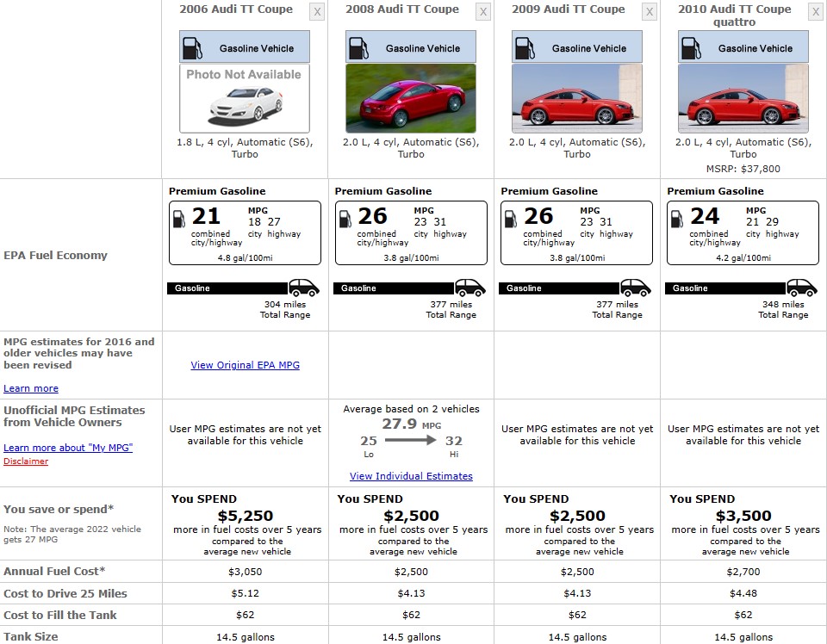Screen dimensions: 827x644
Task: Click the car icon on the 2009 range bar
Action: pos(636,288)
